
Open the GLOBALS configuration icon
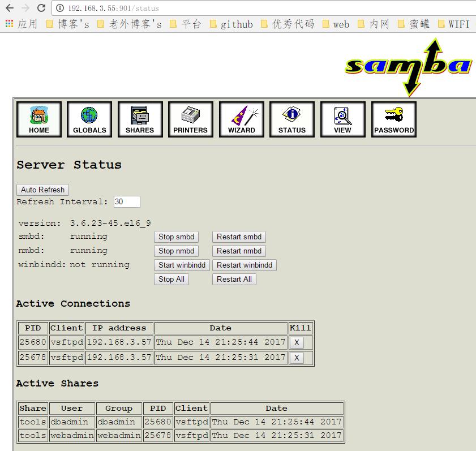point(89,119)
